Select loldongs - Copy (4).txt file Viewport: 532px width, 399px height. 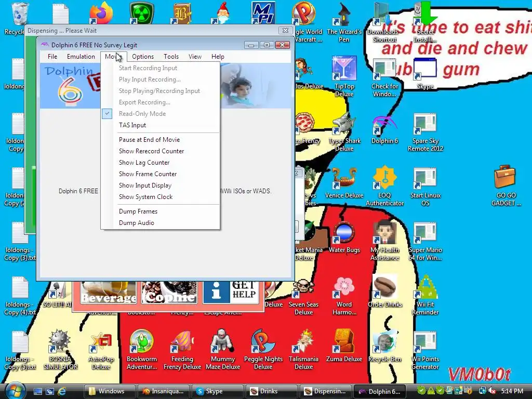pyautogui.click(x=20, y=296)
